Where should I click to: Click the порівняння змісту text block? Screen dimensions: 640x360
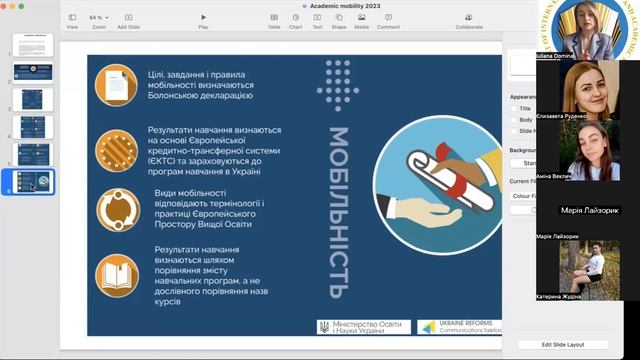211,276
